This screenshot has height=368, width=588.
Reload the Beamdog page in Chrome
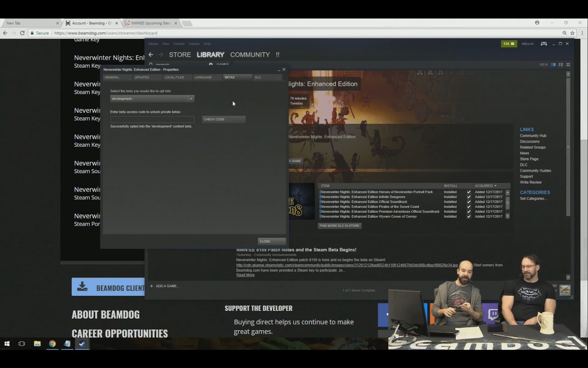pos(22,33)
